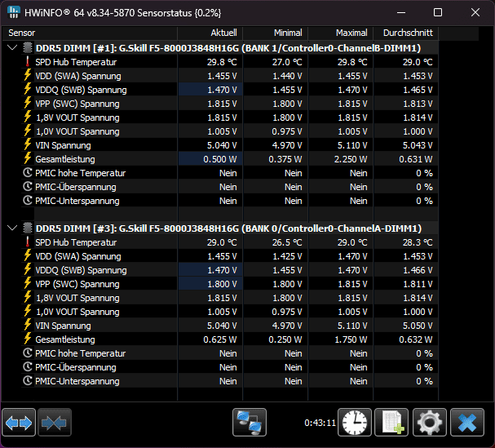Screen dimensions: 495x448
Task: Select VPP (SWC) Spannung row in DIMM [#3]
Action: coord(229,284)
